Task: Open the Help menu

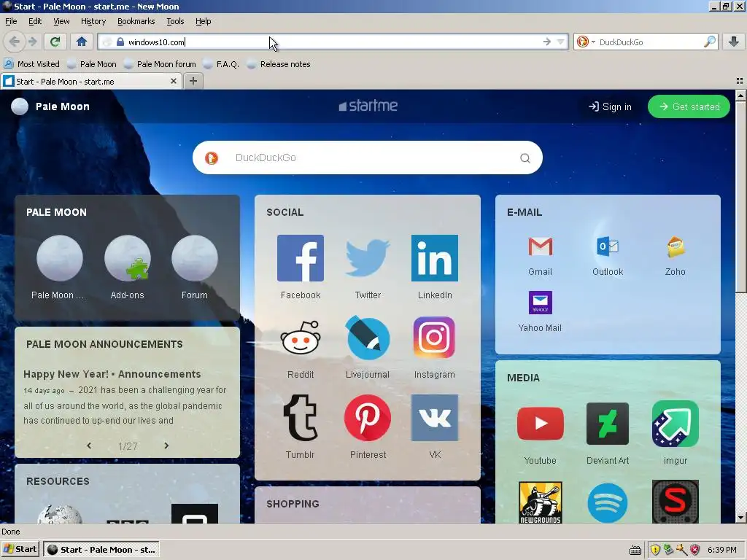Action: [203, 21]
